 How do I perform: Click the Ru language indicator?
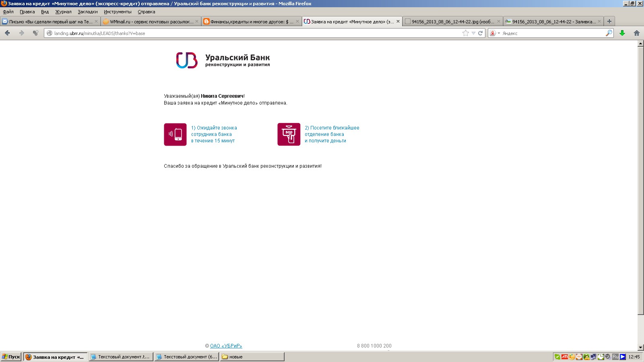(615, 357)
